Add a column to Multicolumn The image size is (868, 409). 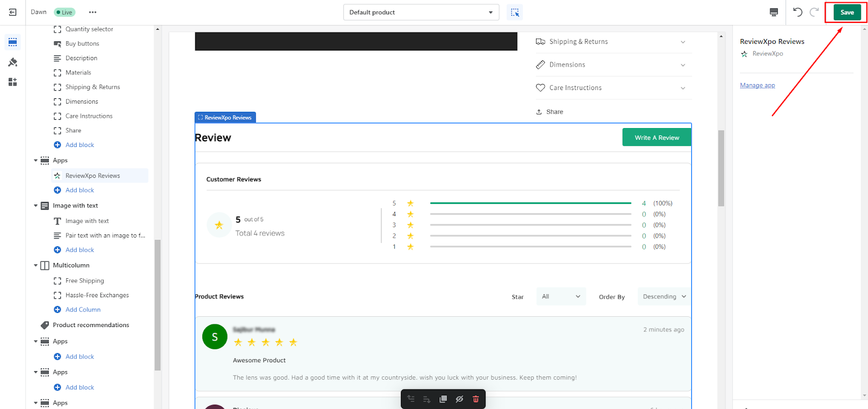click(82, 310)
